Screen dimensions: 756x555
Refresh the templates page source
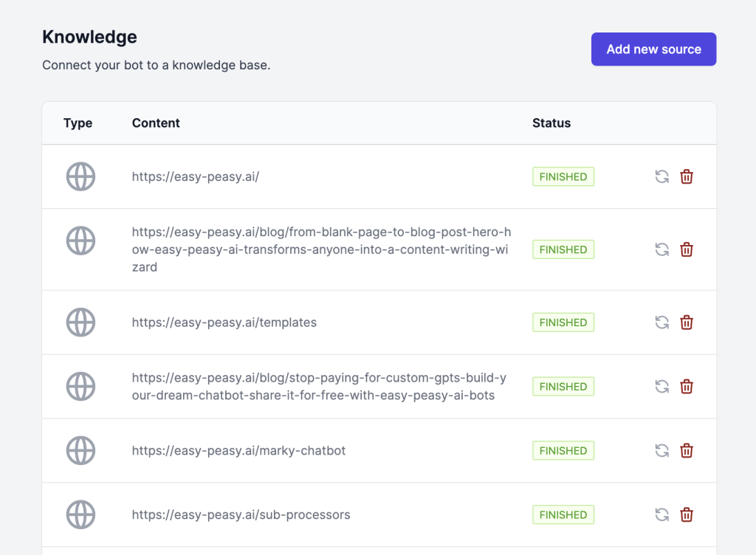662,323
